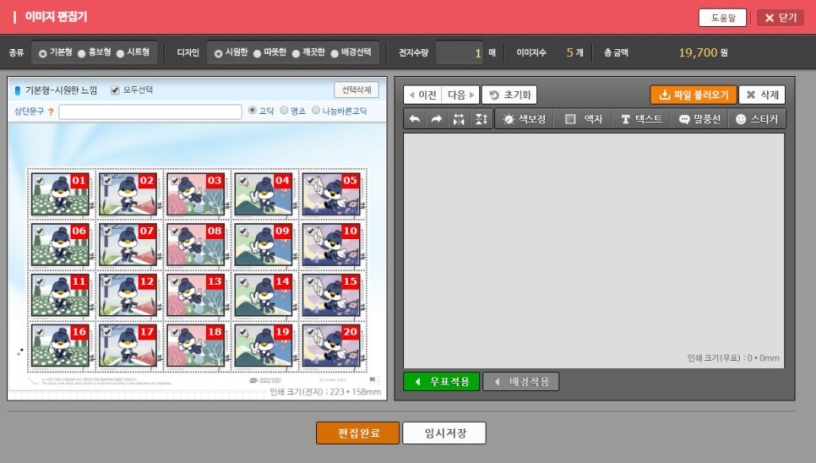Uncheck the checkbox on stamp 09

tap(243, 231)
